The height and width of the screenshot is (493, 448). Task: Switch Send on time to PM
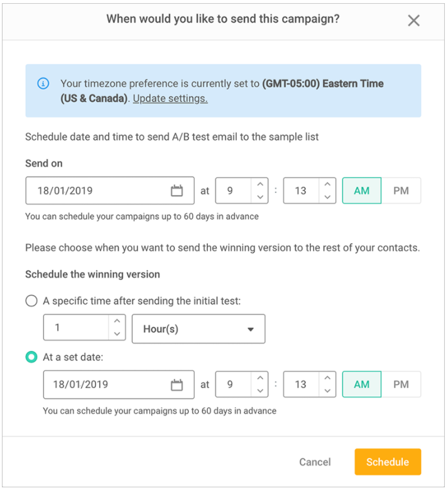click(401, 191)
